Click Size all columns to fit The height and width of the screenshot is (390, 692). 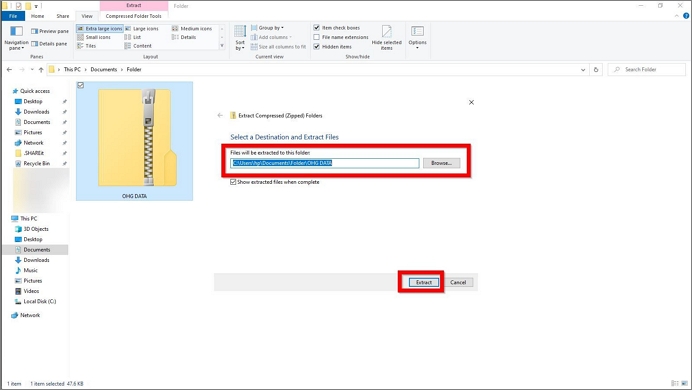click(x=278, y=46)
